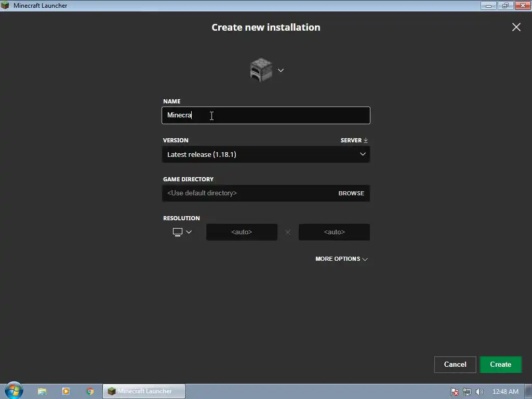Launch the media player taskbar icon
Image resolution: width=532 pixels, height=399 pixels.
(x=66, y=391)
